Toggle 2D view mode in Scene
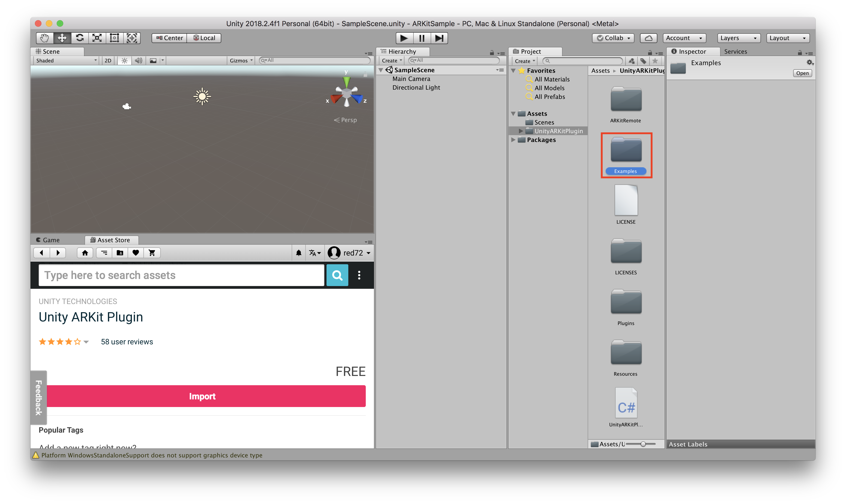846x504 pixels. [108, 61]
